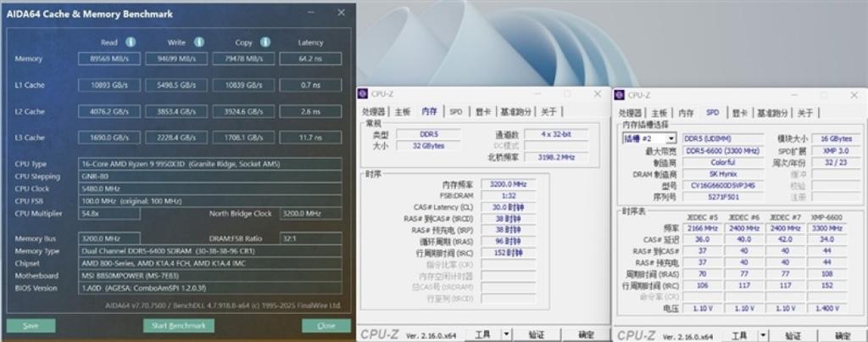868x342 pixels.
Task: Click the BIOS Version field 1.A0D
Action: point(210,289)
